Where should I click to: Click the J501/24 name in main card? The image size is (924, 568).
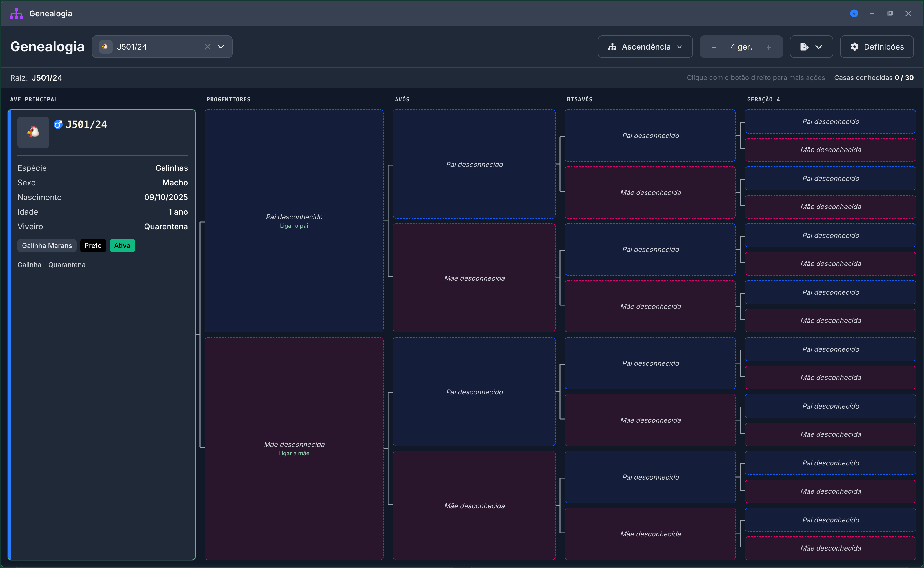tap(86, 124)
